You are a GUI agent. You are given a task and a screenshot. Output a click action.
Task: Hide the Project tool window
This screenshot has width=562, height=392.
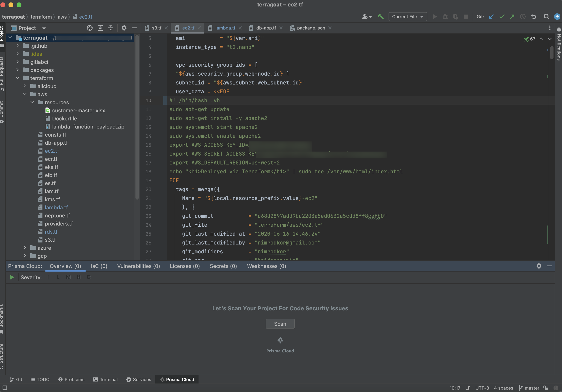pos(134,28)
